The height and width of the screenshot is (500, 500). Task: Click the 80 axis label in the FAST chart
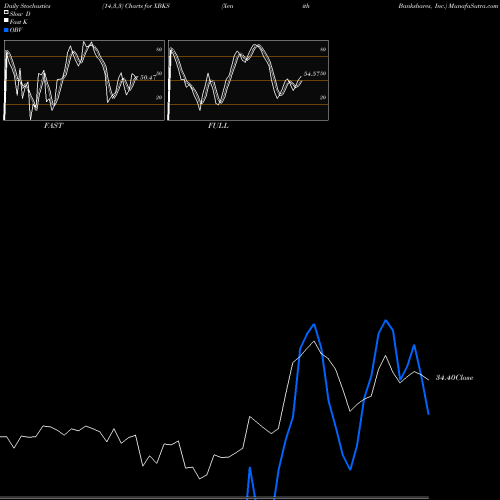pyautogui.click(x=159, y=49)
